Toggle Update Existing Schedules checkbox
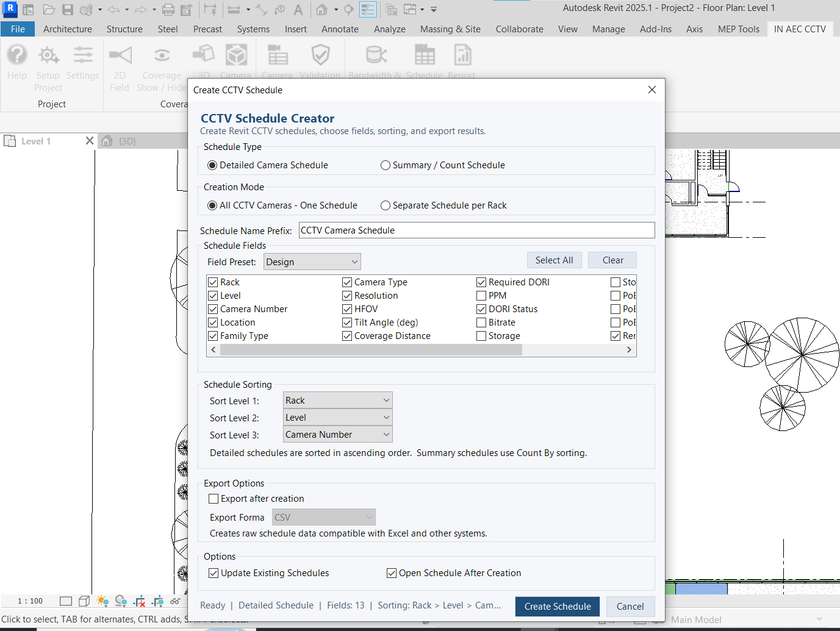Image resolution: width=840 pixels, height=631 pixels. 214,573
